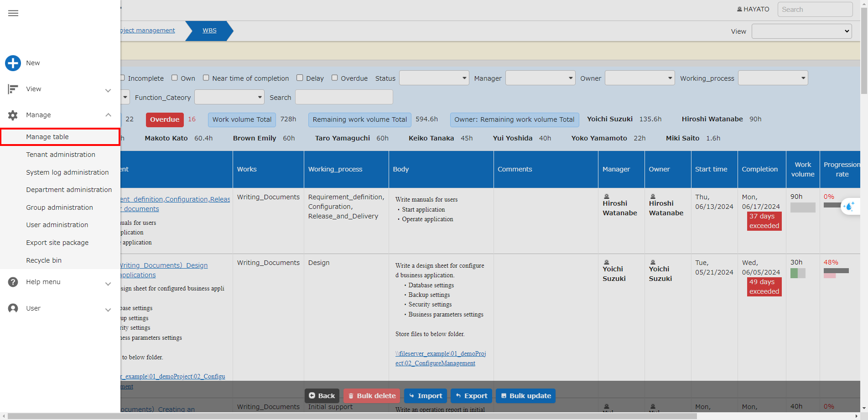The height and width of the screenshot is (420, 868).
Task: Open the fileserver_example folder link
Action: [x=441, y=358]
